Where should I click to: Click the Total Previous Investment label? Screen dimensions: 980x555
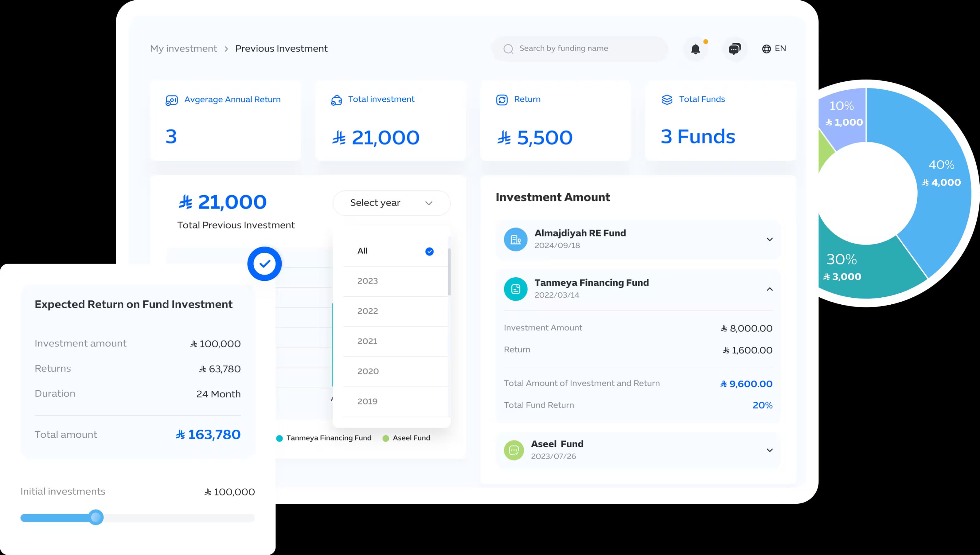[x=236, y=225]
